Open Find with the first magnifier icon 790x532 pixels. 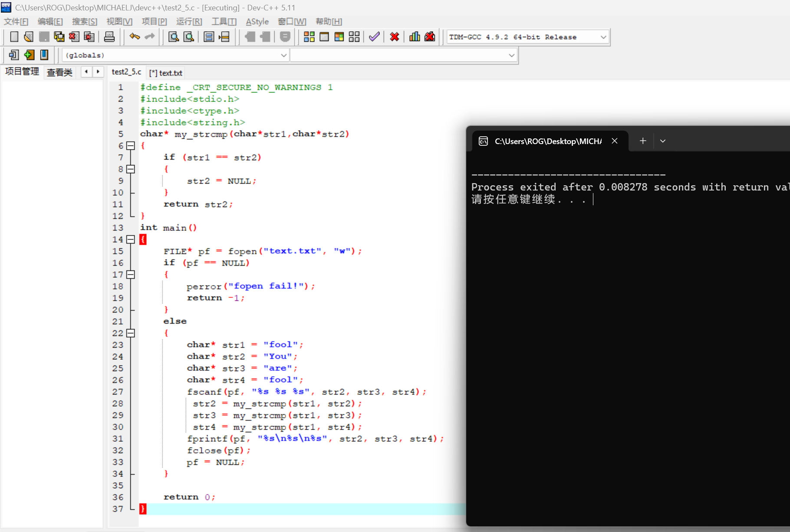click(x=174, y=37)
